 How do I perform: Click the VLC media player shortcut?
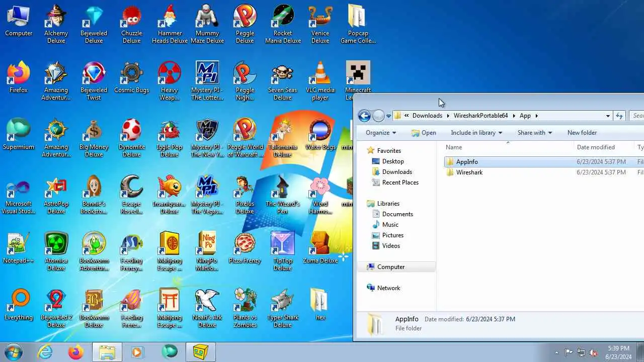pos(320,81)
